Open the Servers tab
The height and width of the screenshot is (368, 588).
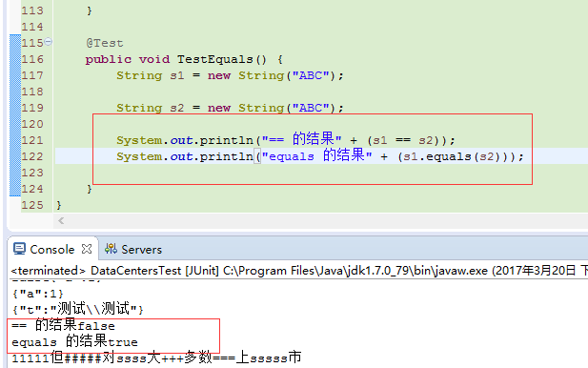tap(141, 250)
